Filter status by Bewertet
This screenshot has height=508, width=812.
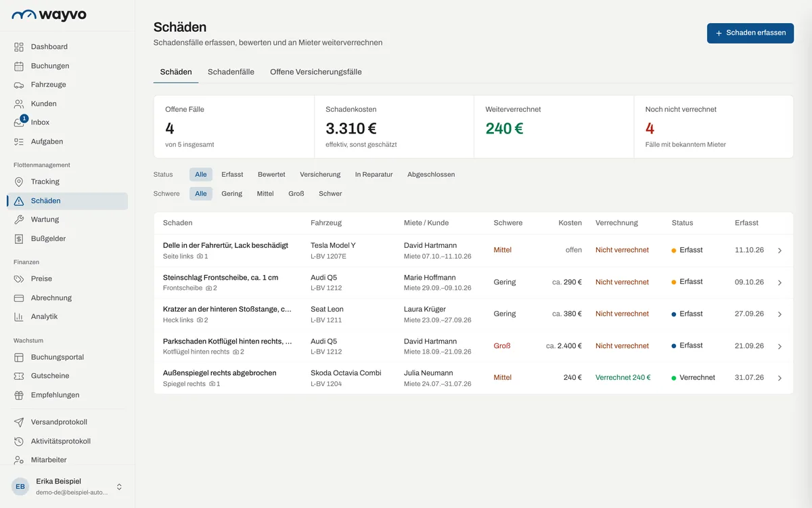click(271, 174)
